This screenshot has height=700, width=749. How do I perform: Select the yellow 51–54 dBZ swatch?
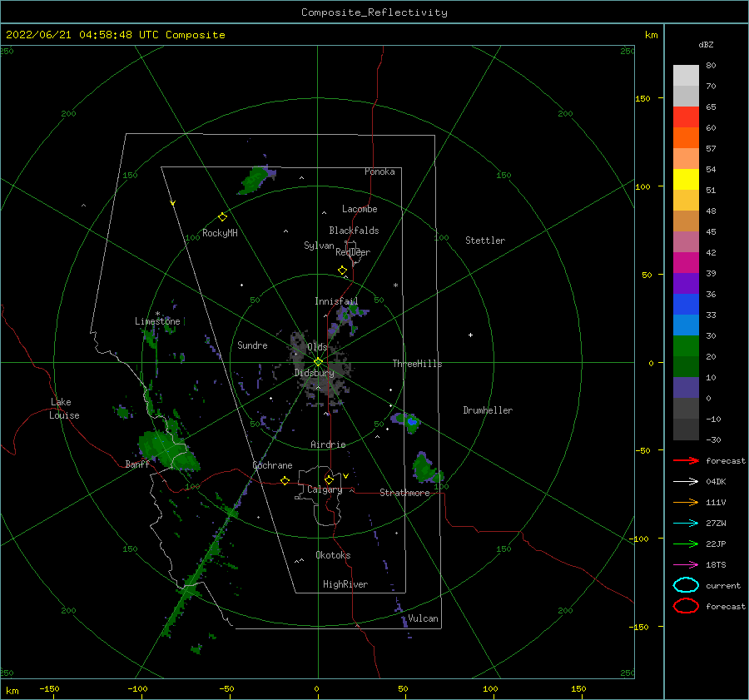click(686, 180)
